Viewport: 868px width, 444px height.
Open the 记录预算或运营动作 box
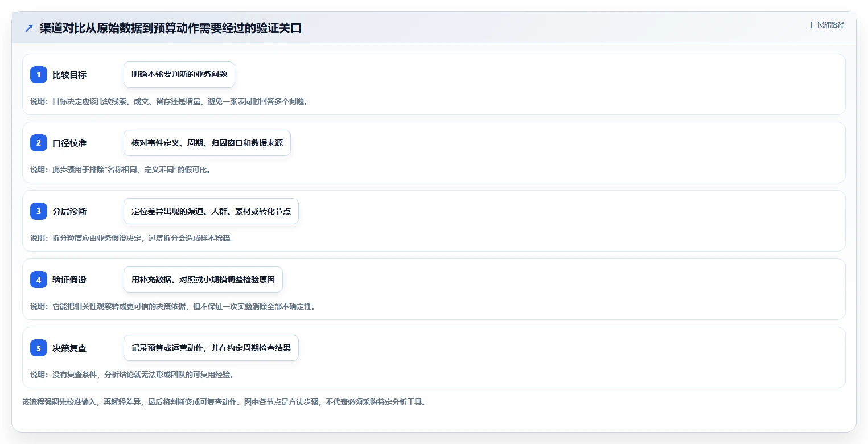tap(211, 348)
